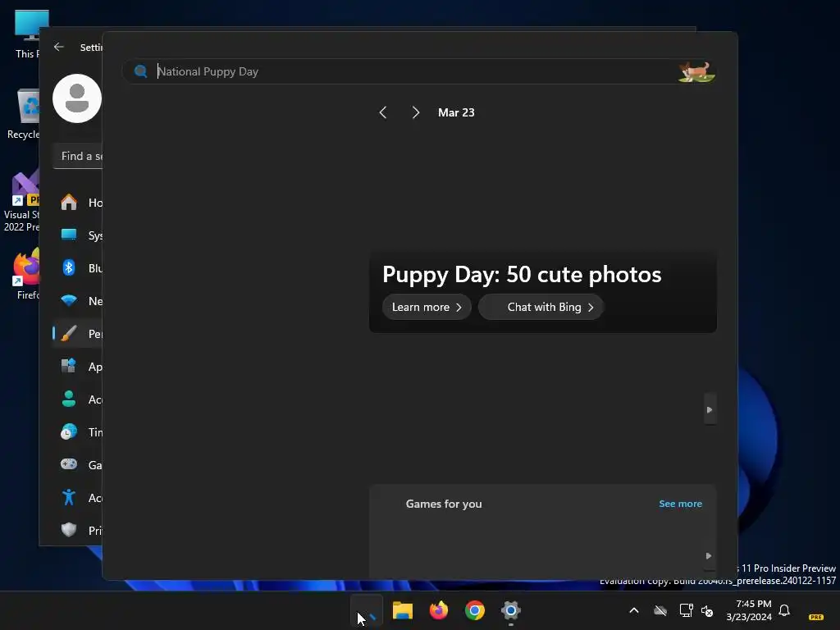Open the clock showing 7:45 PM
The width and height of the screenshot is (840, 630).
pyautogui.click(x=749, y=610)
